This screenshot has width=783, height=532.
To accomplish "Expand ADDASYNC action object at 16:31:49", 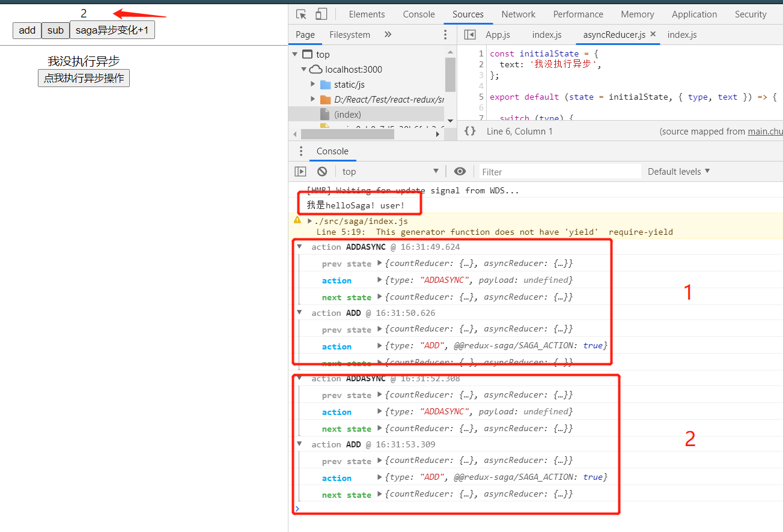I will [x=379, y=280].
